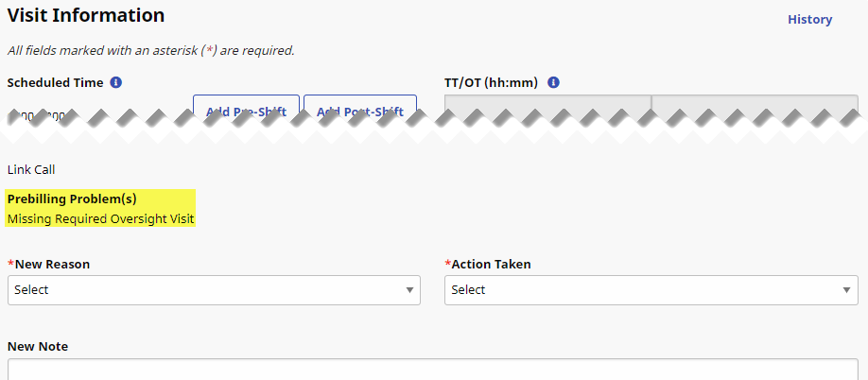Click the TT/OT info icon

click(x=554, y=82)
